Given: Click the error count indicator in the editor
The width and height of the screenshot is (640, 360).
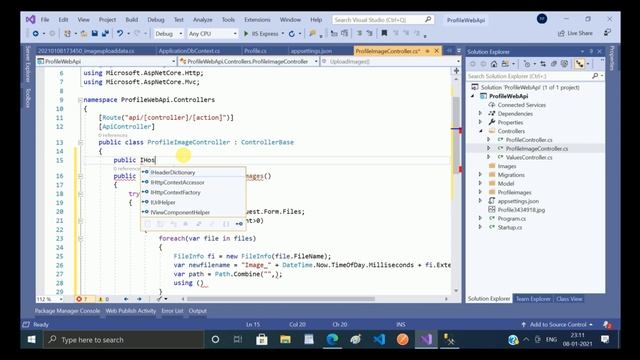Looking at the screenshot, I should click(x=82, y=299).
